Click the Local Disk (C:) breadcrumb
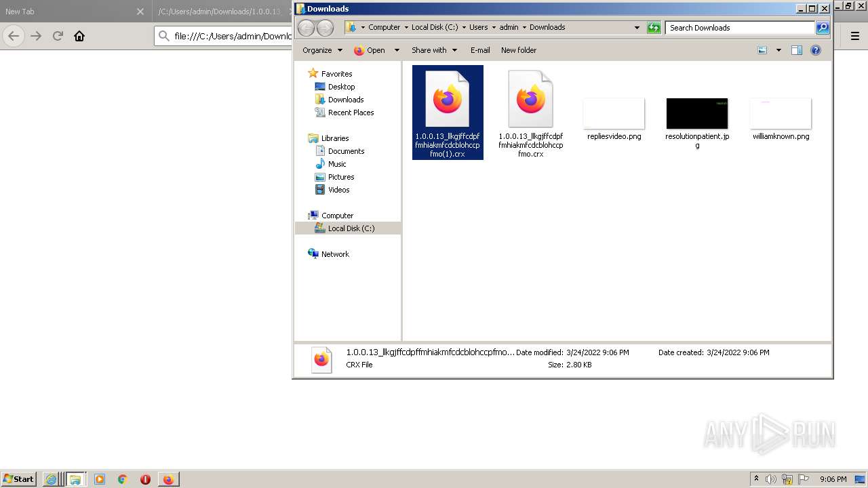Image resolution: width=868 pixels, height=488 pixels. (435, 27)
